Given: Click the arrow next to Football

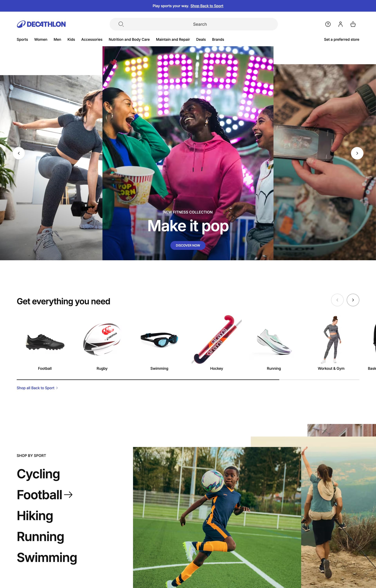Looking at the screenshot, I should 68,495.
